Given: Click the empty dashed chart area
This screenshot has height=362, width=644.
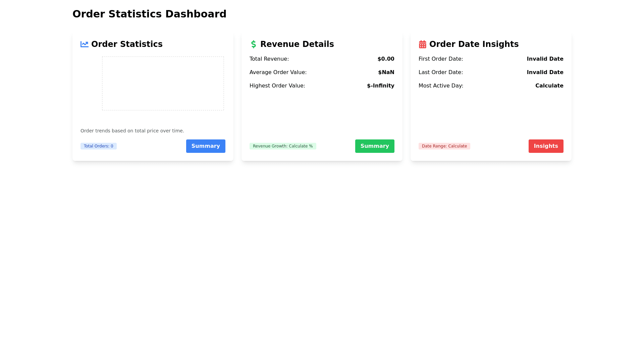Looking at the screenshot, I should 163,83.
